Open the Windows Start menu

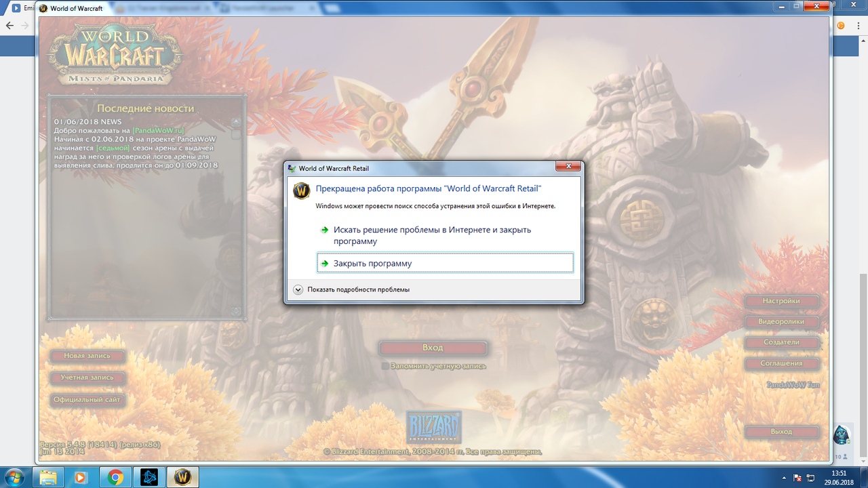[14, 477]
